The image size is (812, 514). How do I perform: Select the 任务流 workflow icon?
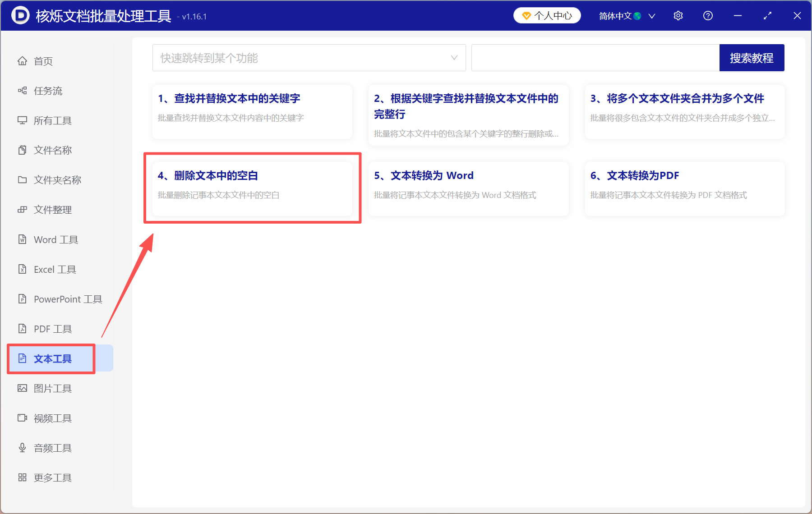point(23,91)
